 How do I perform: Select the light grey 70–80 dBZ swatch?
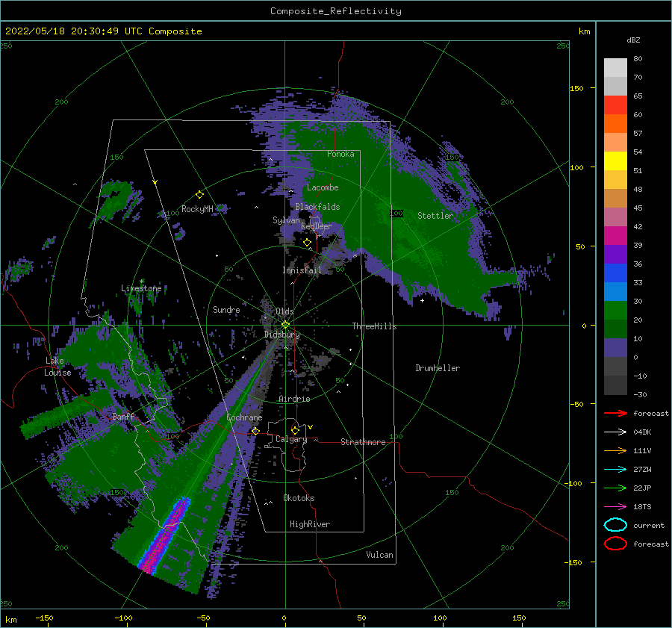pos(615,68)
